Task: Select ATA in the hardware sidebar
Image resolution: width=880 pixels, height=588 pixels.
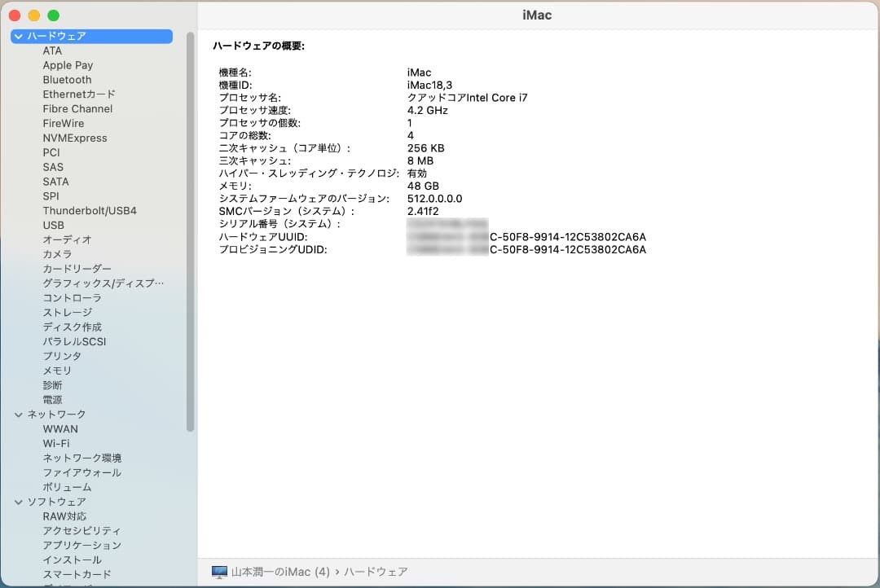Action: coord(51,50)
